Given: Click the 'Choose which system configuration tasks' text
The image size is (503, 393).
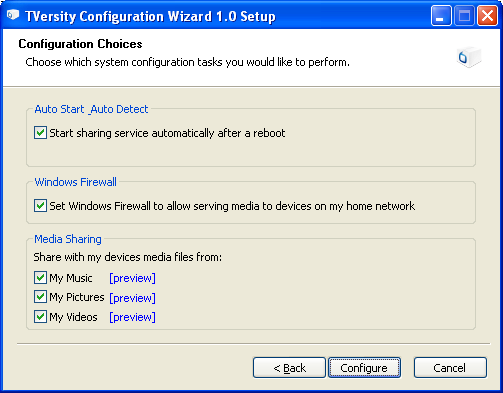Looking at the screenshot, I should [x=187, y=62].
